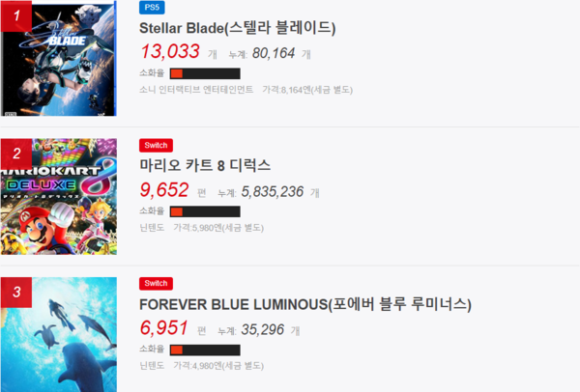Click cumulative total 5,835,236
The width and height of the screenshot is (580, 392).
tap(273, 192)
